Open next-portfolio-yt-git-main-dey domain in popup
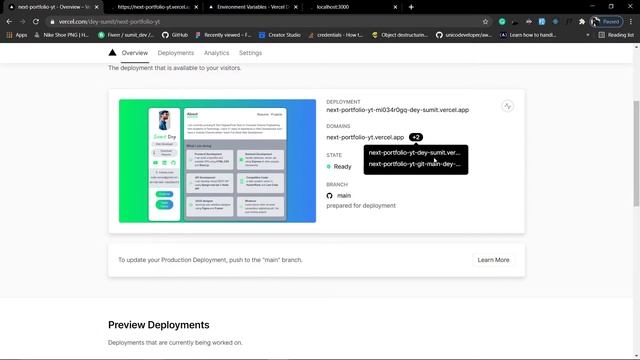This screenshot has width=640, height=360. point(414,164)
